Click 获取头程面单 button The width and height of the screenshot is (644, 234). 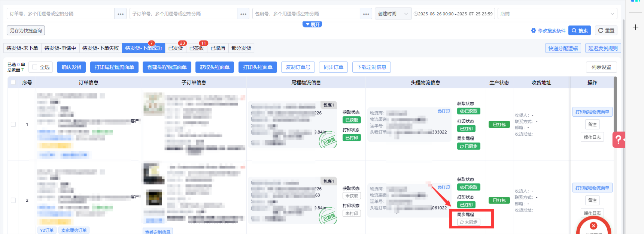pos(215,67)
